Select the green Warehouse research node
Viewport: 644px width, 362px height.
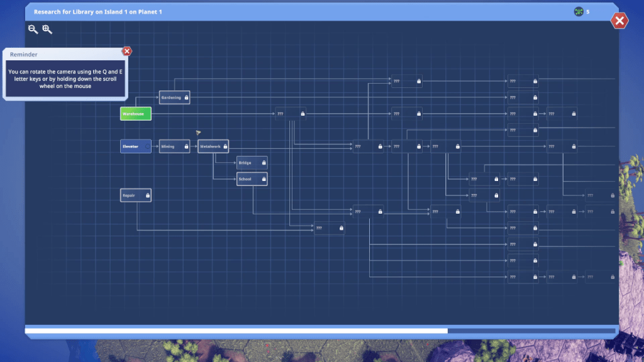pos(136,114)
